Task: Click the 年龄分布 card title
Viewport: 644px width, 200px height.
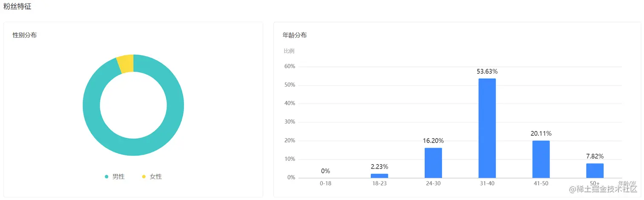Action: pos(295,35)
